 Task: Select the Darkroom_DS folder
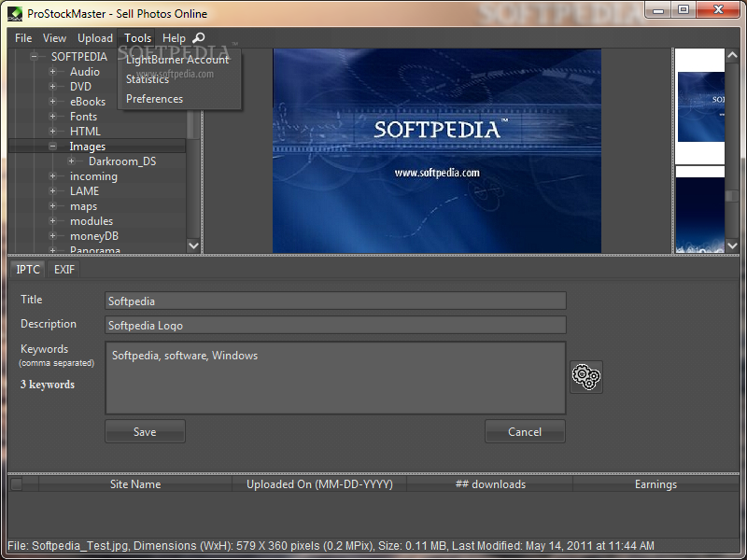(x=122, y=161)
